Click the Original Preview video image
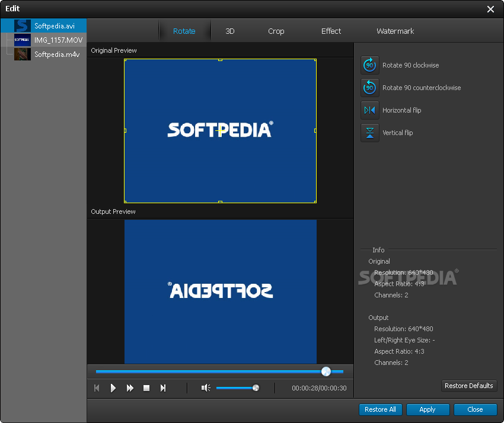 [x=220, y=131]
